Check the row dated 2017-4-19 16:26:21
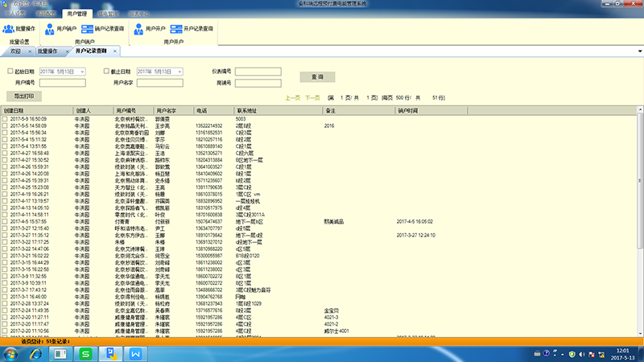This screenshot has width=644, height=362. pos(5,194)
